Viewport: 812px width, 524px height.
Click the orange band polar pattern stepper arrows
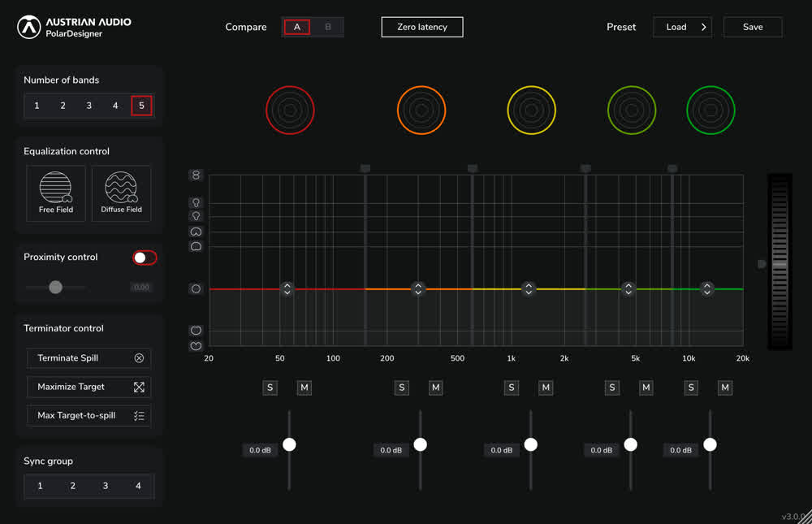point(418,288)
